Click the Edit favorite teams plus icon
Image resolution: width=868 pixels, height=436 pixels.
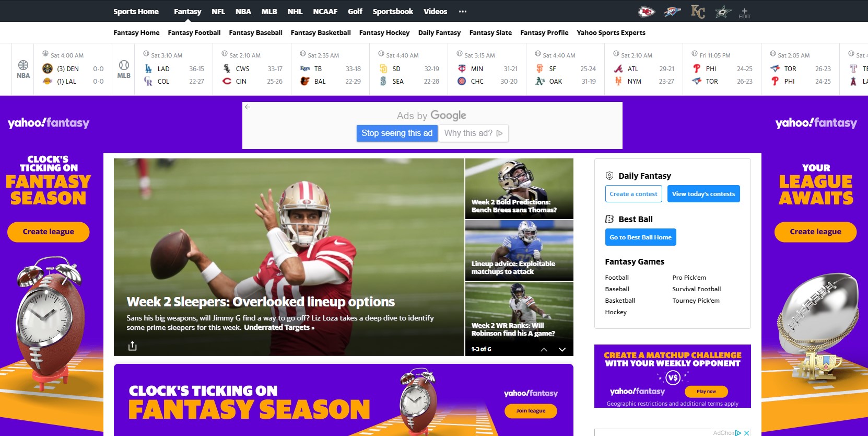745,13
